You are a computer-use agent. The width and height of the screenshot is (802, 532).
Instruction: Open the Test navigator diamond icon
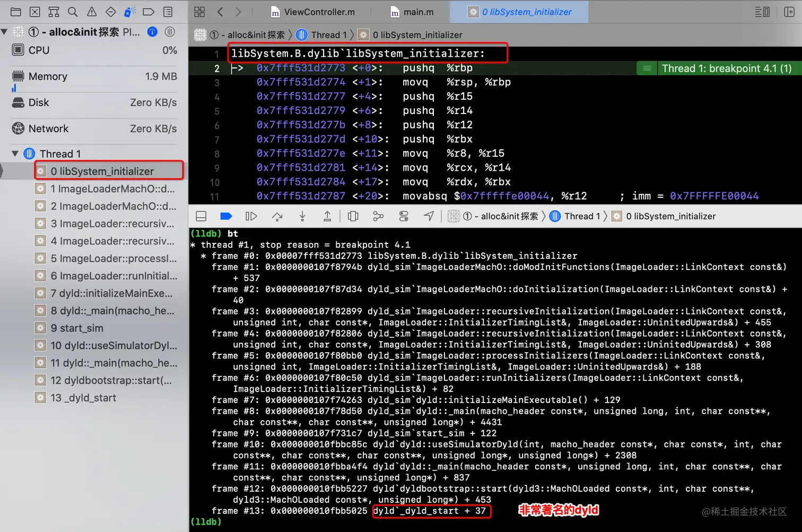[111, 12]
